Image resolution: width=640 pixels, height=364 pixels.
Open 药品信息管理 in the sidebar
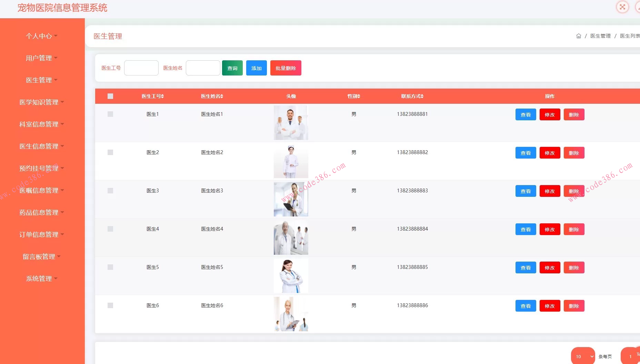pos(41,212)
